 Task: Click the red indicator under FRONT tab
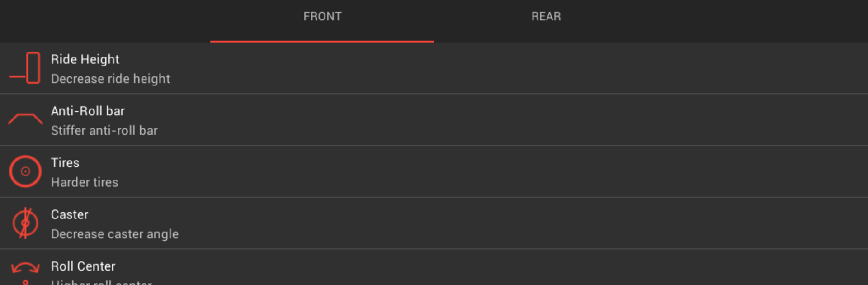(322, 41)
